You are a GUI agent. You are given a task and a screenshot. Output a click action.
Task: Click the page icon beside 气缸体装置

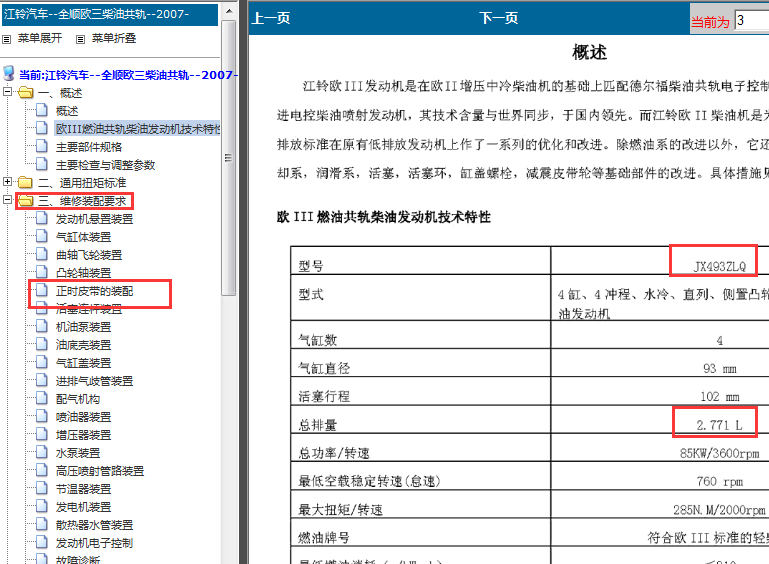42,236
